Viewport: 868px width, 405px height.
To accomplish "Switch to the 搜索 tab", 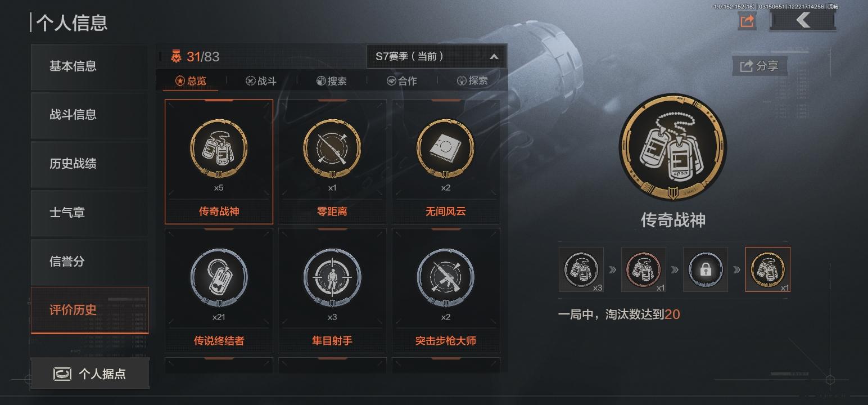I will (x=331, y=81).
